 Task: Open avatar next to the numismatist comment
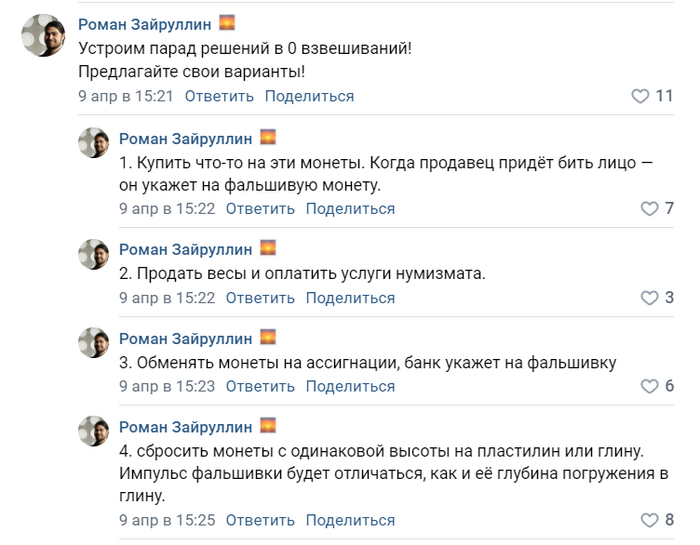[x=94, y=254]
